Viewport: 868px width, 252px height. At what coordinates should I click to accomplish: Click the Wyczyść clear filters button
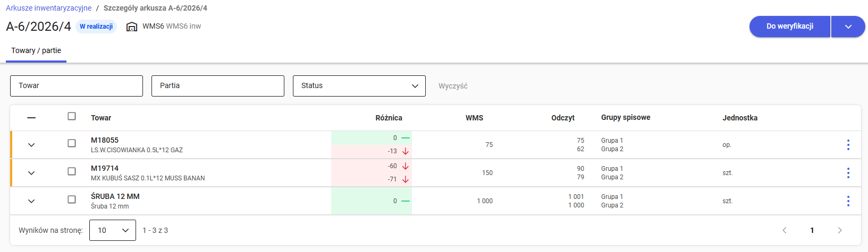(453, 86)
